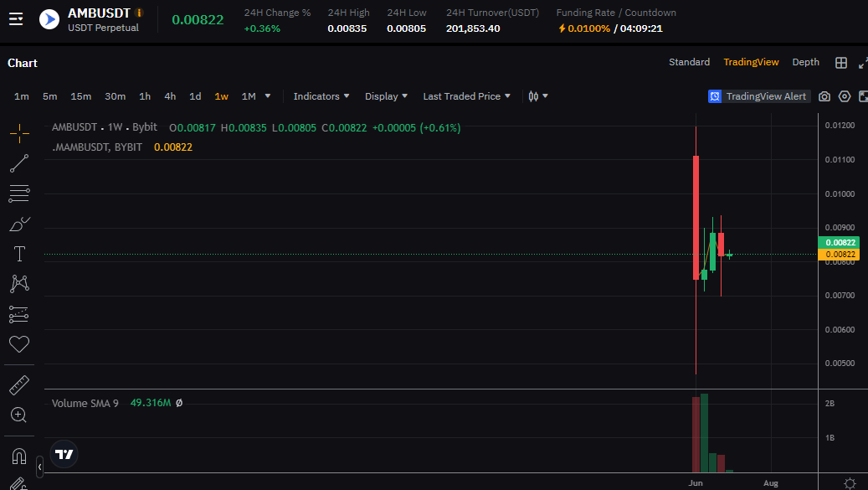Image resolution: width=868 pixels, height=490 pixels.
Task: Open the candlestick chart type dropdown
Action: coord(537,96)
